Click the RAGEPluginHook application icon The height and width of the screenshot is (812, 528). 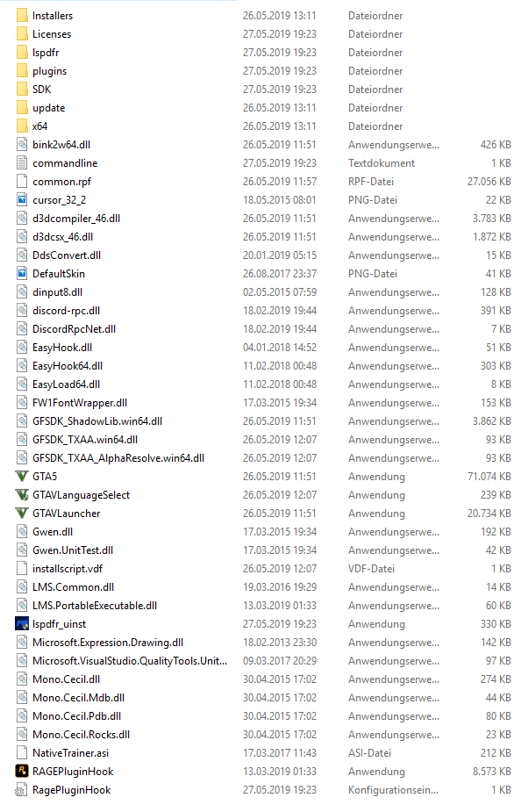[22, 772]
